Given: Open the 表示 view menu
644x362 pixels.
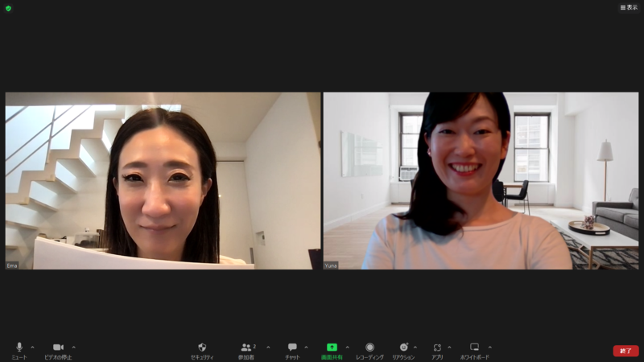Looking at the screenshot, I should [x=629, y=7].
